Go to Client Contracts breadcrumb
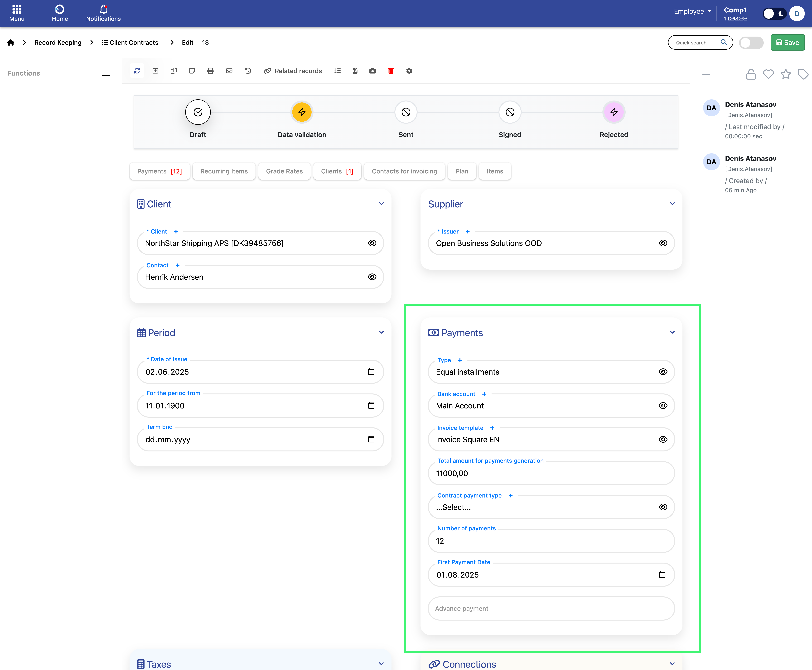This screenshot has width=812, height=670. 130,43
